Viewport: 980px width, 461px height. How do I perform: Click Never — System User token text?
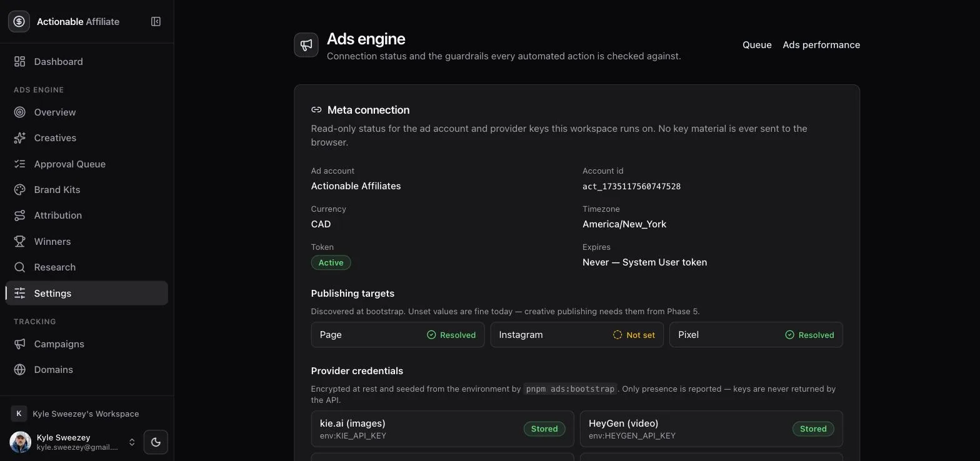point(645,262)
